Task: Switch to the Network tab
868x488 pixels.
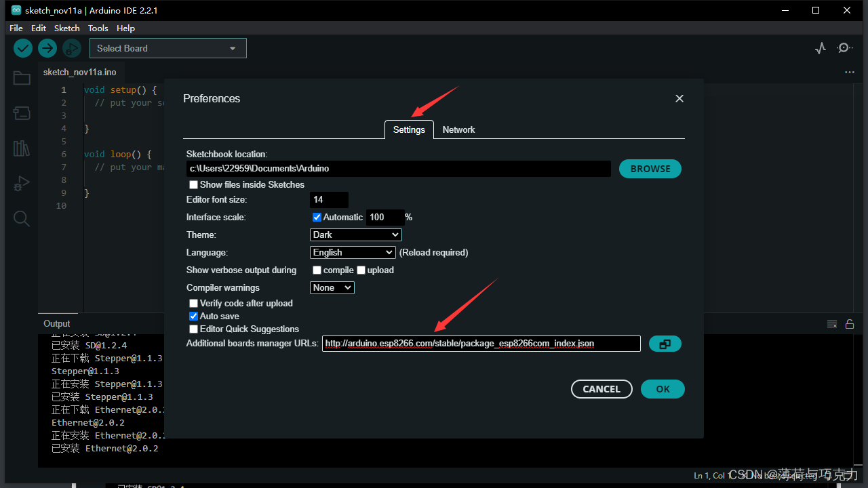Action: click(458, 129)
